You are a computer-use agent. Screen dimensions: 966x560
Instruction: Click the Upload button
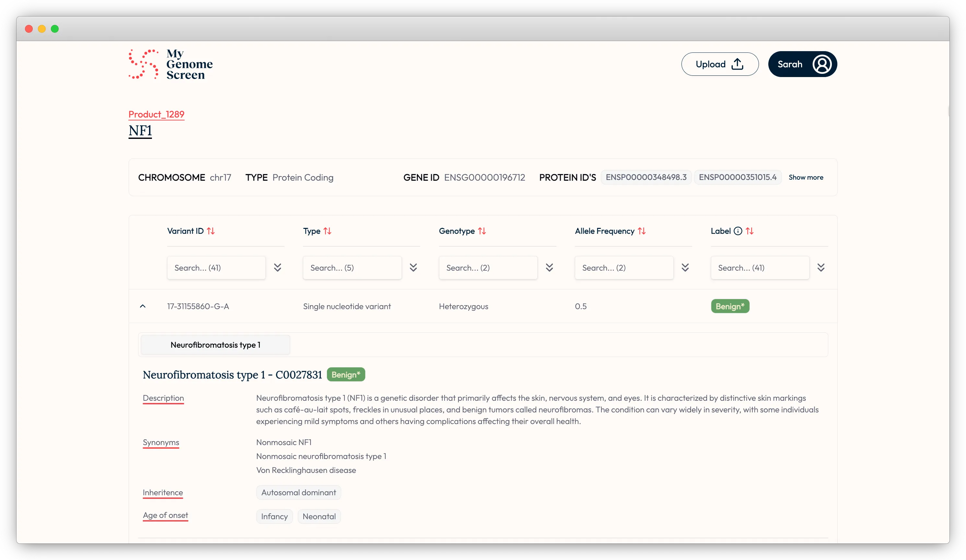(719, 64)
